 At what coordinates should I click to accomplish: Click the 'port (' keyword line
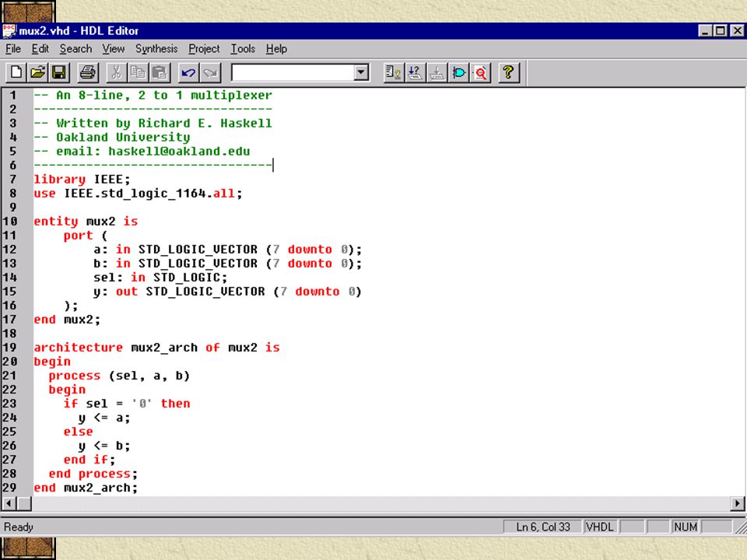click(x=86, y=235)
